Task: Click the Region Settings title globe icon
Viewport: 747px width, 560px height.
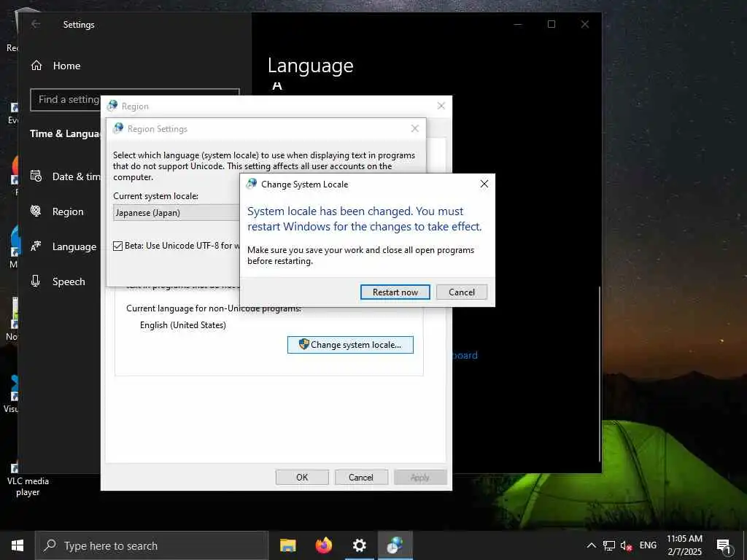Action: [118, 128]
